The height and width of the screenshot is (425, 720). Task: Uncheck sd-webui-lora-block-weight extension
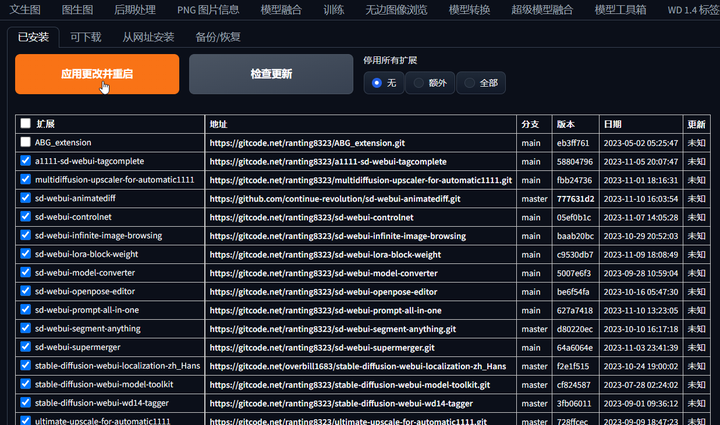[x=26, y=253]
